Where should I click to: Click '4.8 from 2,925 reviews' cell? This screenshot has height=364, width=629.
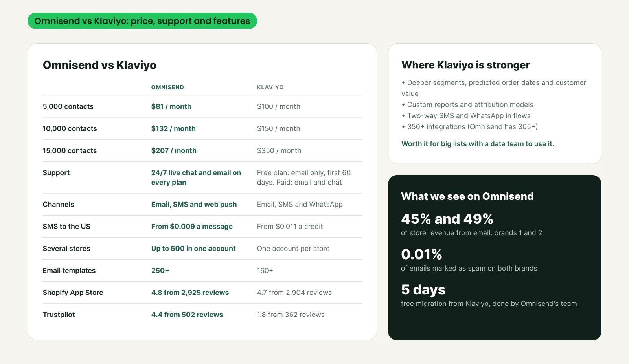190,293
